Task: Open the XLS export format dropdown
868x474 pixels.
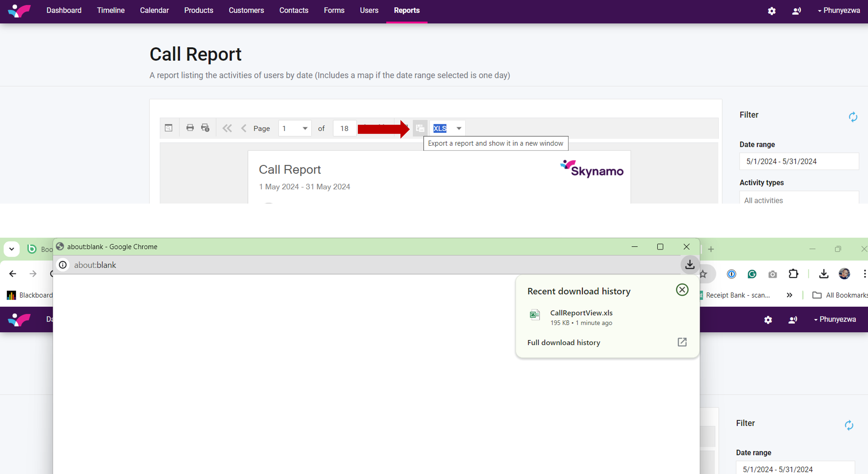Action: [x=459, y=128]
